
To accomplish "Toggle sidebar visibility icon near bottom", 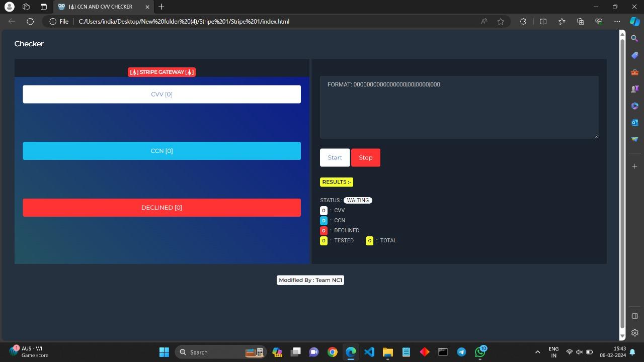I will click(634, 316).
